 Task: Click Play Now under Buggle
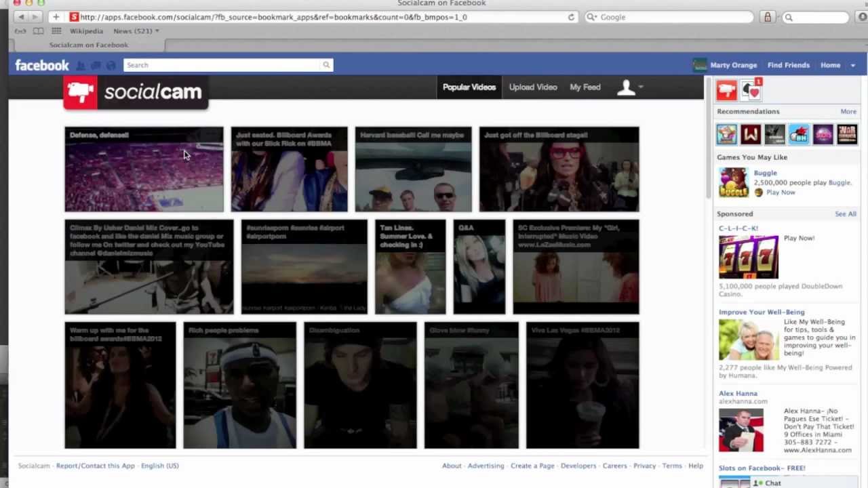[x=781, y=192]
